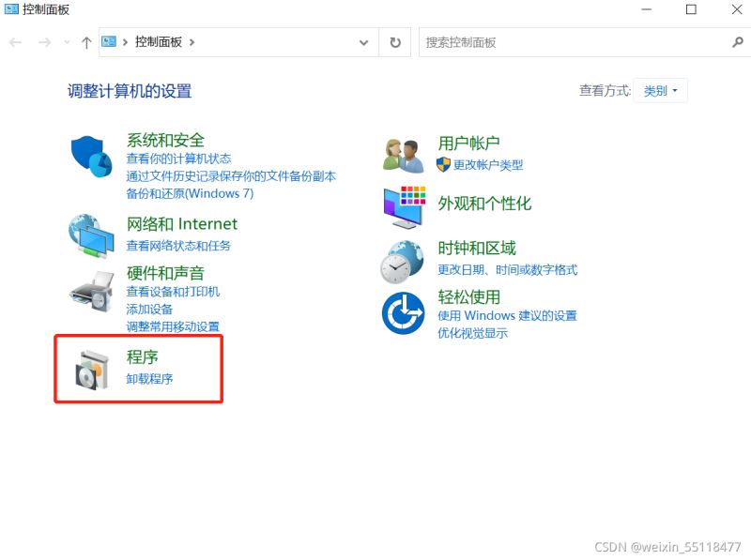Open the Appearance and Personalization monitor icon
This screenshot has height=560, width=751.
point(405,206)
